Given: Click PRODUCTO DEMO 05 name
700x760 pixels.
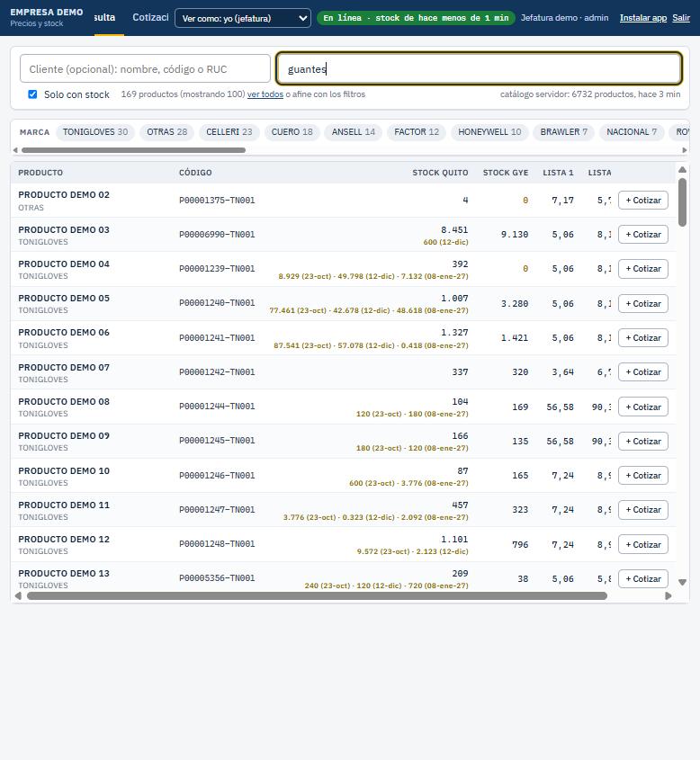Looking at the screenshot, I should tap(64, 298).
